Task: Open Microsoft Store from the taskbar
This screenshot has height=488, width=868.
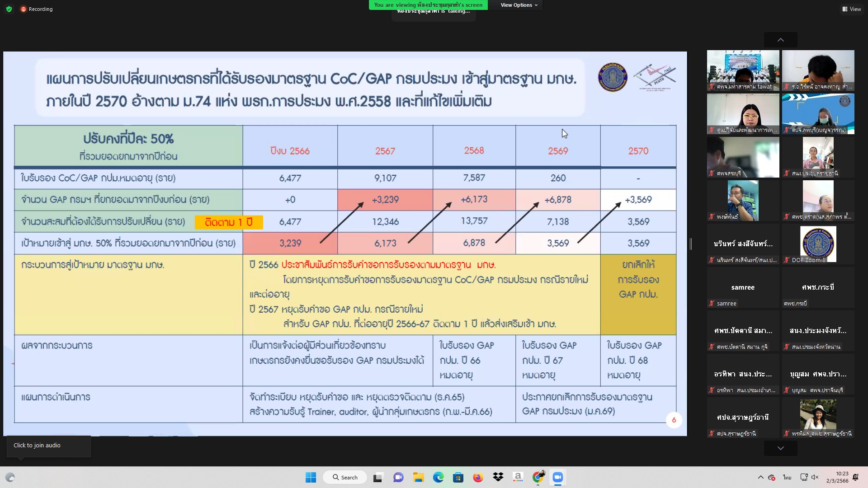Action: pyautogui.click(x=458, y=477)
